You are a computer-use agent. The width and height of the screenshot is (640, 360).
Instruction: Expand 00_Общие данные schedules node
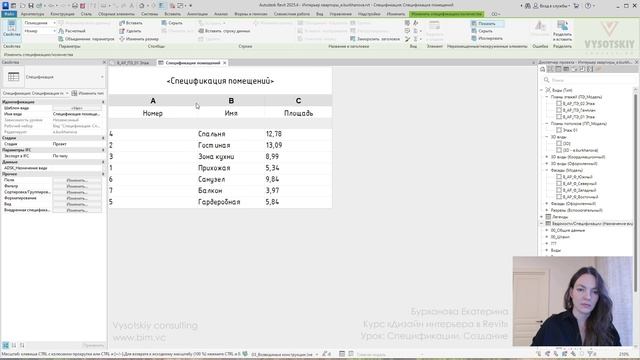pos(547,230)
